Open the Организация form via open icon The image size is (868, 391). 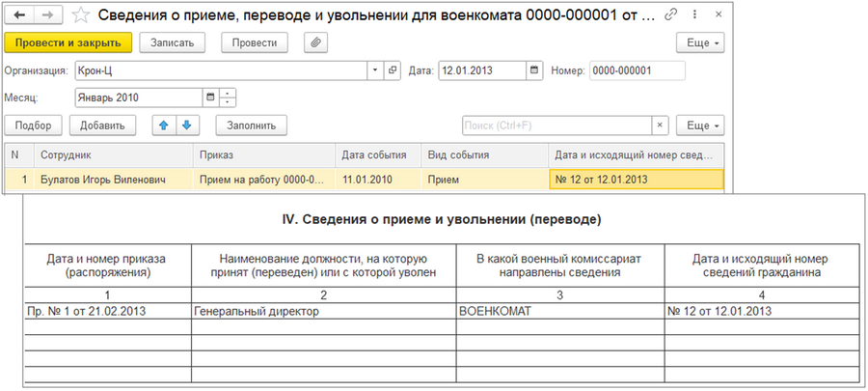tap(393, 70)
